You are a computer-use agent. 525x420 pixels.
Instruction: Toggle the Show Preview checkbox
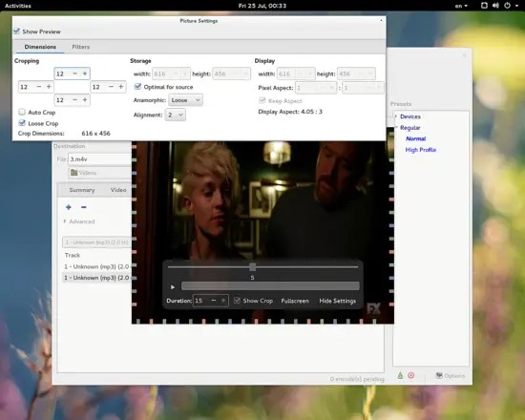[x=17, y=31]
